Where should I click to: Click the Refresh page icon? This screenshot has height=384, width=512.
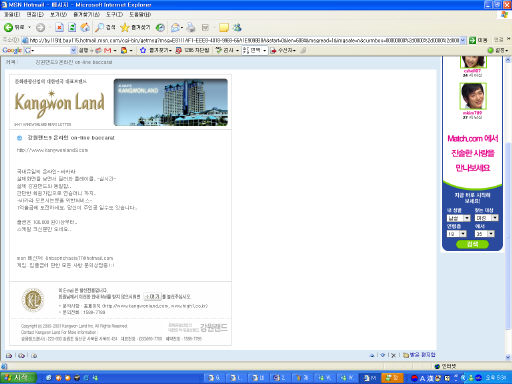pyautogui.click(x=72, y=28)
